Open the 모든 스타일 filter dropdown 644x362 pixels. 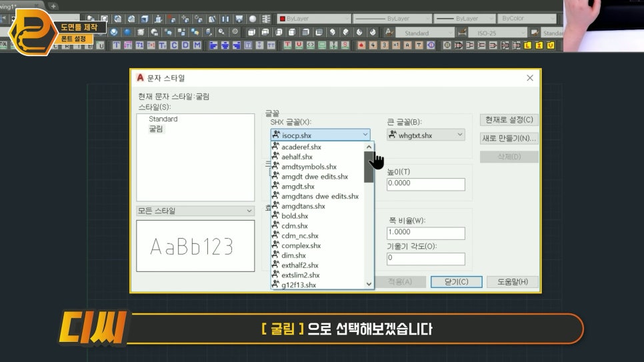tap(195, 211)
